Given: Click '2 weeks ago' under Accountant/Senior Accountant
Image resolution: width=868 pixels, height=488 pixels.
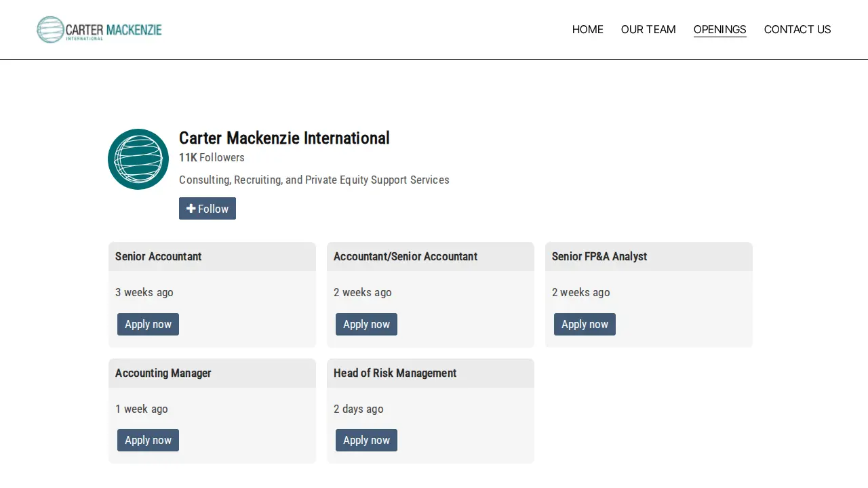Looking at the screenshot, I should pos(363,292).
